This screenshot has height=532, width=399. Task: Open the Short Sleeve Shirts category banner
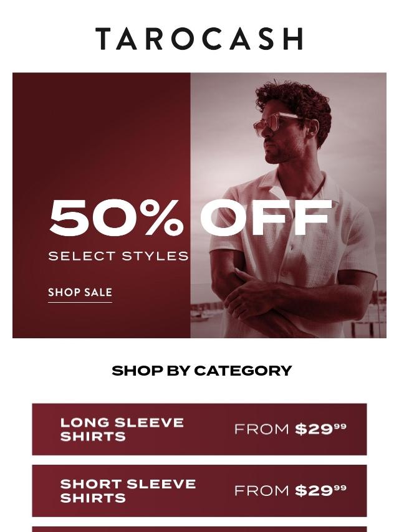click(x=199, y=491)
